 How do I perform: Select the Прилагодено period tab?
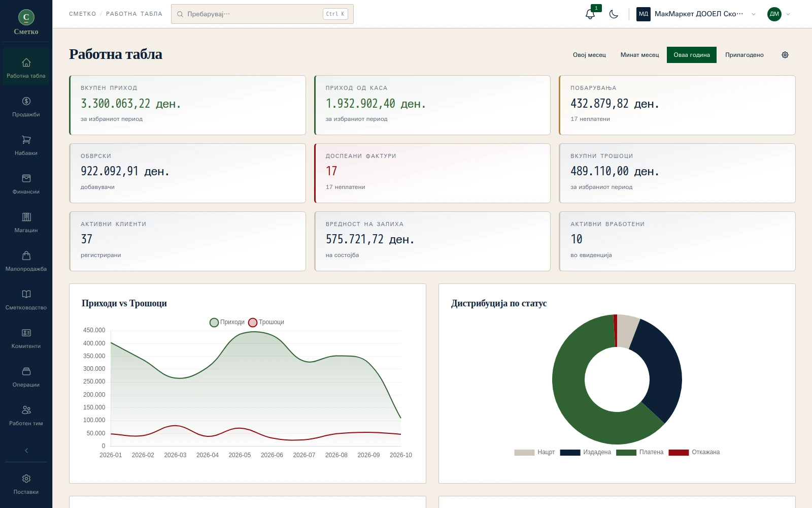744,55
